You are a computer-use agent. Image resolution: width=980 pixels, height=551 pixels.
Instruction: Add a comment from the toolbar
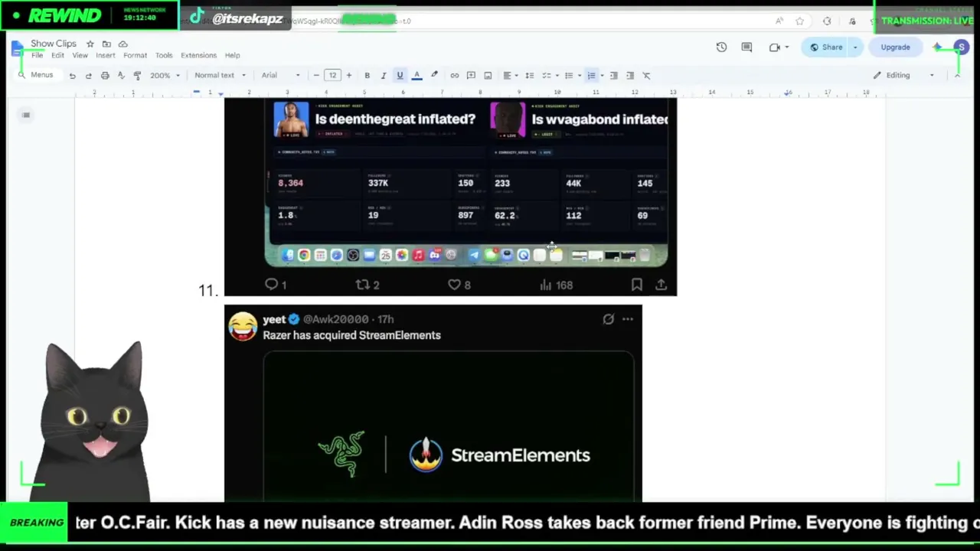coord(471,76)
